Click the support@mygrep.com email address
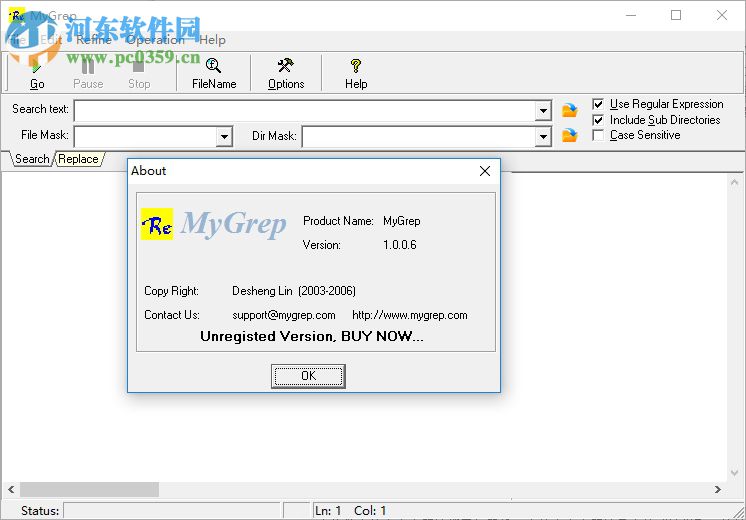Screen dimensions: 746x520 pyautogui.click(x=284, y=315)
